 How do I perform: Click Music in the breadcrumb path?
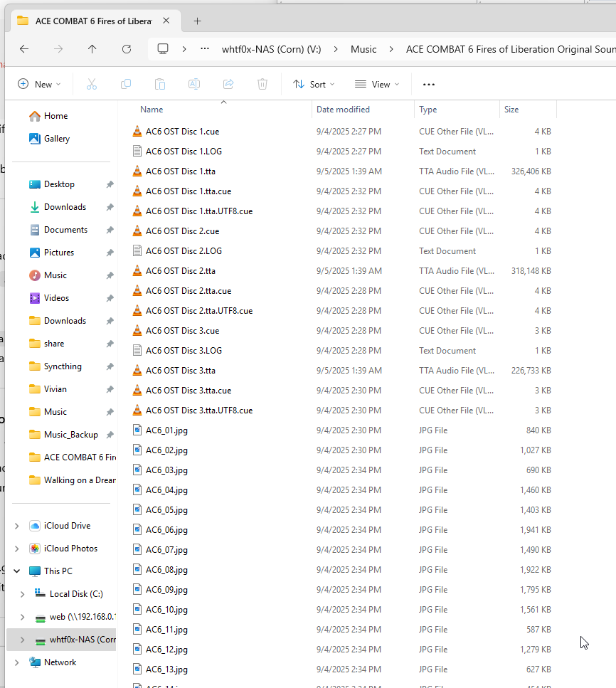pyautogui.click(x=363, y=49)
